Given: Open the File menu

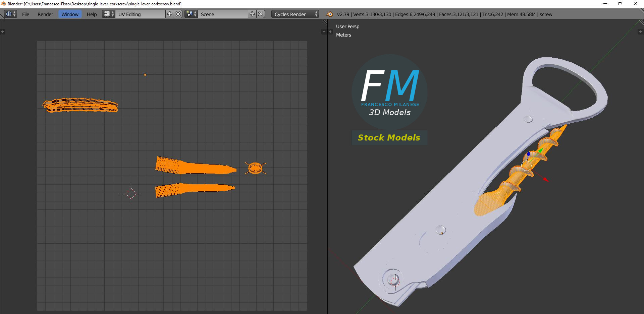Looking at the screenshot, I should pyautogui.click(x=26, y=14).
